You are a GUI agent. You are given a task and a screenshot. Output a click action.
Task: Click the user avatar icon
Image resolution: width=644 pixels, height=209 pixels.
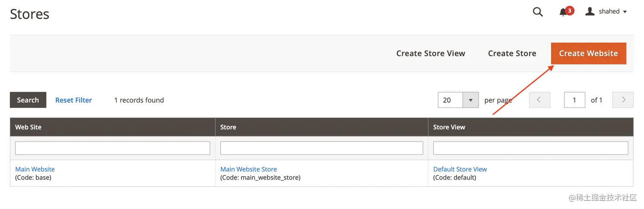point(590,12)
